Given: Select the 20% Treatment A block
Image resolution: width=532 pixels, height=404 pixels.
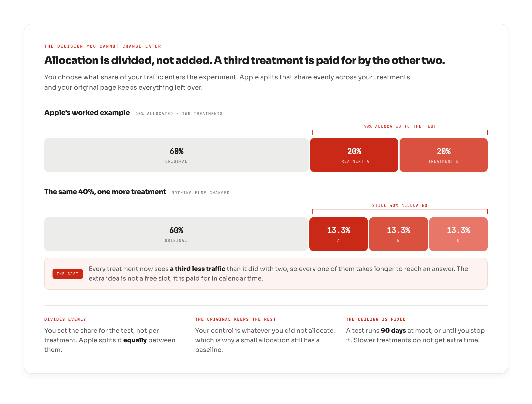Looking at the screenshot, I should tap(354, 155).
